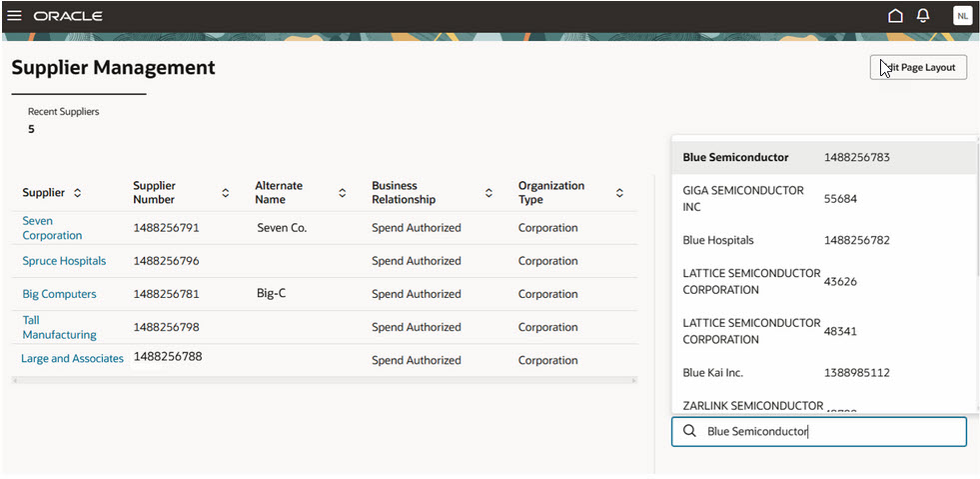Select GIGA SEMICONDUCTOR INC suggestion

tap(824, 199)
